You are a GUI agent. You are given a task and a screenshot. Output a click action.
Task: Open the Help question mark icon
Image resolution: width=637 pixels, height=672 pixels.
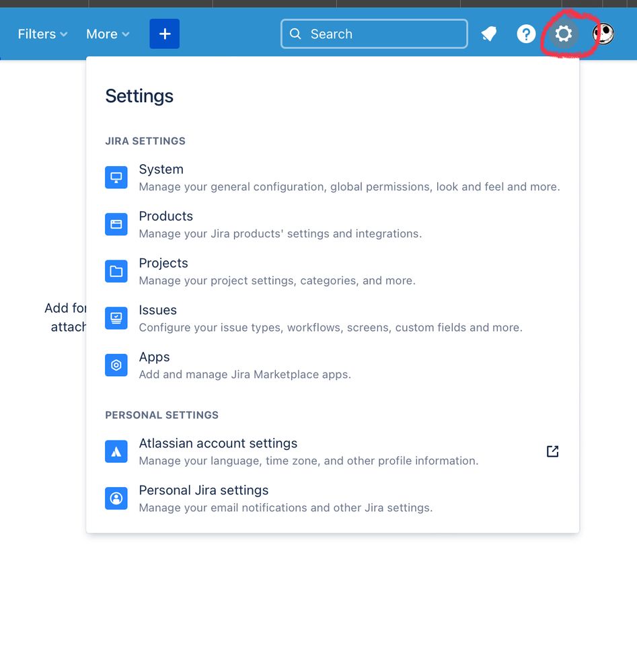(x=526, y=34)
